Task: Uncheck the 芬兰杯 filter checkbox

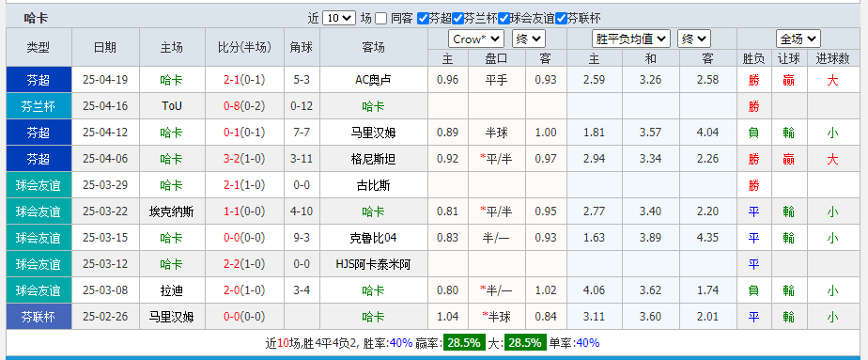Action: 457,18
